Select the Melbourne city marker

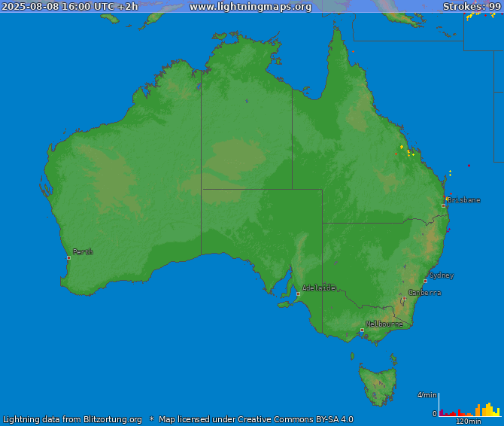pos(362,330)
